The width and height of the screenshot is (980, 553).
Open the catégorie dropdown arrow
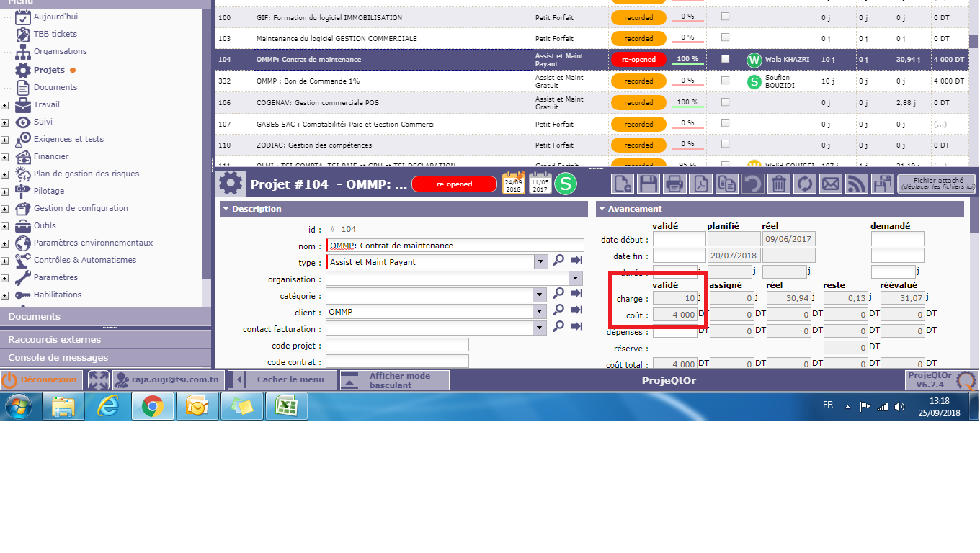coord(541,295)
